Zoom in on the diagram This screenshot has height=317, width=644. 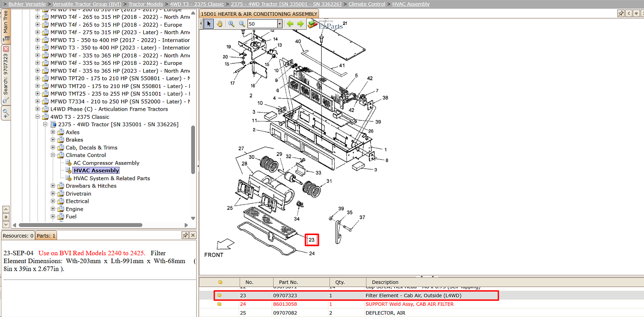231,24
